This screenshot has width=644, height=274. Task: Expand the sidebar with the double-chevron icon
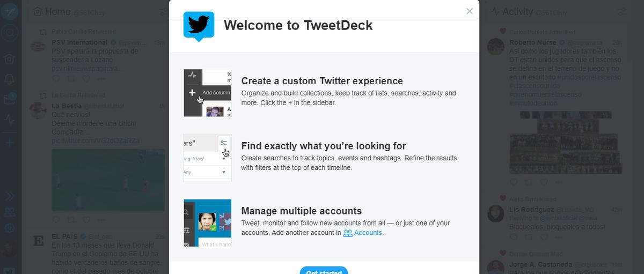click(x=9, y=196)
